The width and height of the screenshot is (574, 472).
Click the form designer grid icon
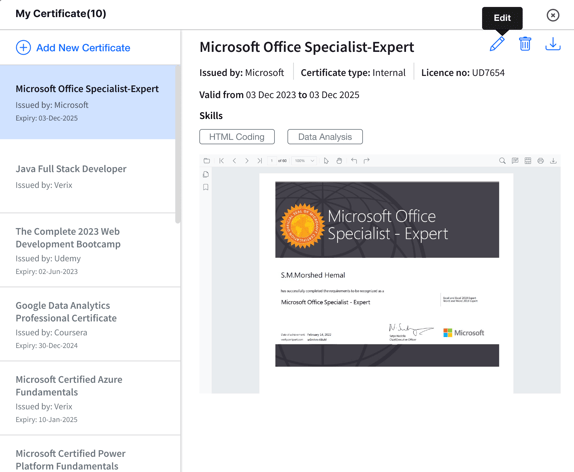pyautogui.click(x=528, y=161)
